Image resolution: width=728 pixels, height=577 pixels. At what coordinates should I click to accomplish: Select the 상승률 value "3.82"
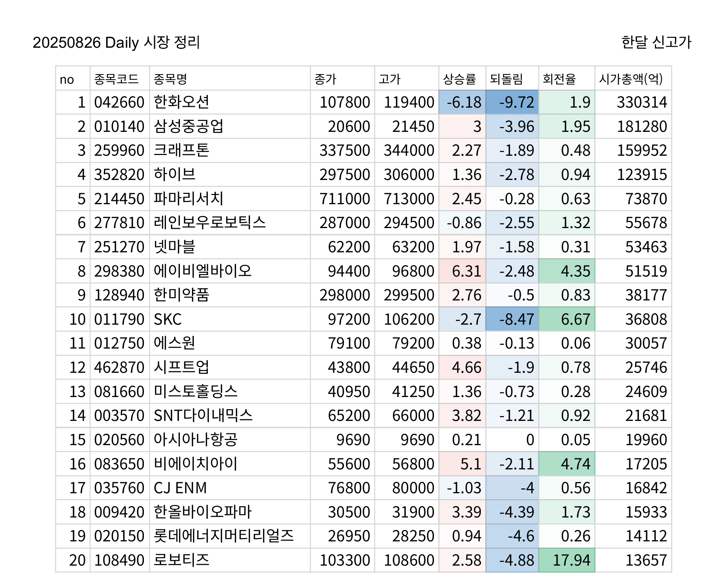click(x=467, y=416)
